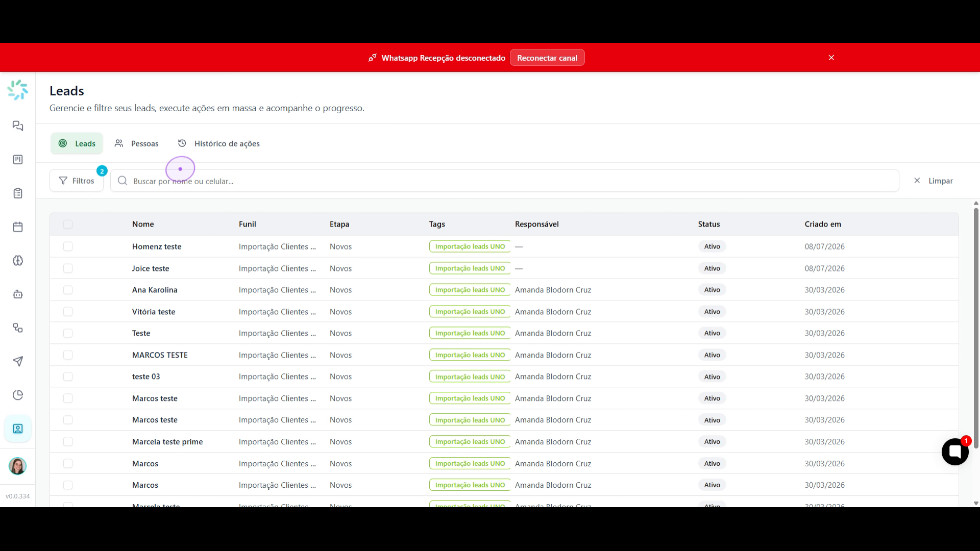Click the filter count badge showing 2
Screen dimensions: 980x551
click(102, 171)
